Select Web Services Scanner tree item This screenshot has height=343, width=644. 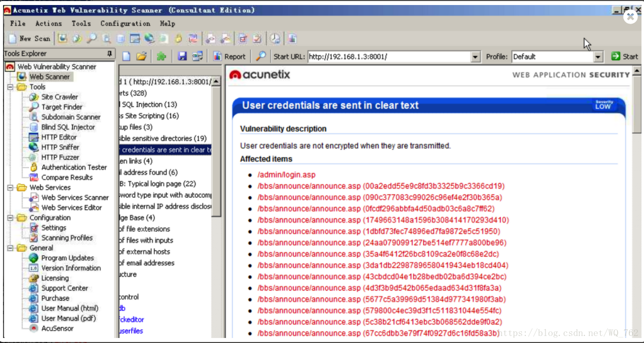point(75,197)
